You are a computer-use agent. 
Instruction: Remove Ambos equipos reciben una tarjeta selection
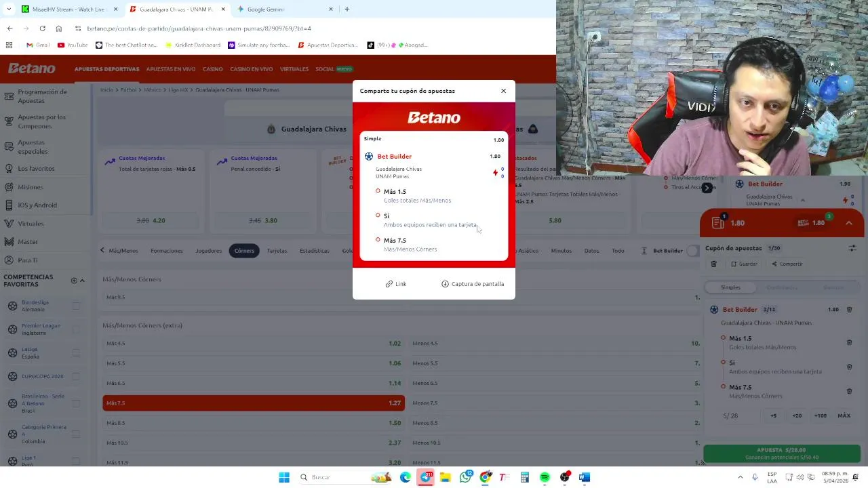(x=849, y=367)
